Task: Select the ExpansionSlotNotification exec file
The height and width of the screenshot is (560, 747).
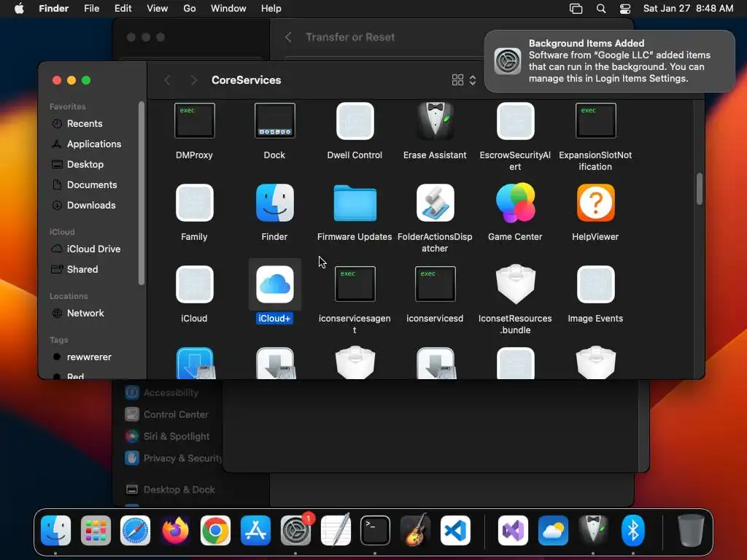Action: click(595, 121)
